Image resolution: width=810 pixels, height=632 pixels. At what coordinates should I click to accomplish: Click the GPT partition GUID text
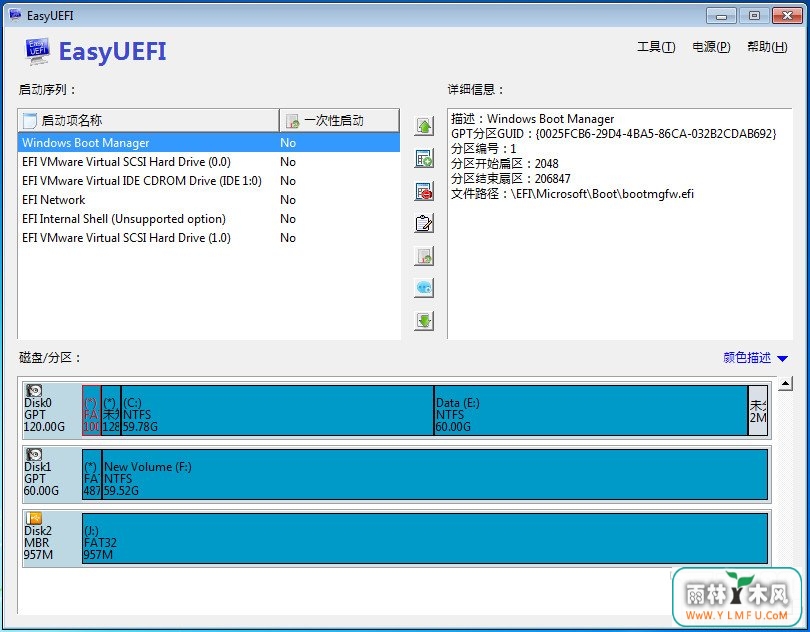[x=613, y=134]
